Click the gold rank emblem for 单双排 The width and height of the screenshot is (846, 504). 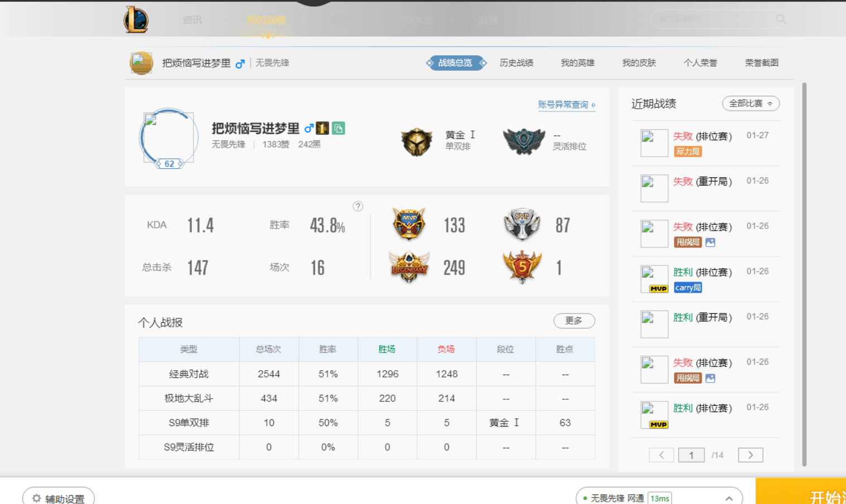[417, 142]
